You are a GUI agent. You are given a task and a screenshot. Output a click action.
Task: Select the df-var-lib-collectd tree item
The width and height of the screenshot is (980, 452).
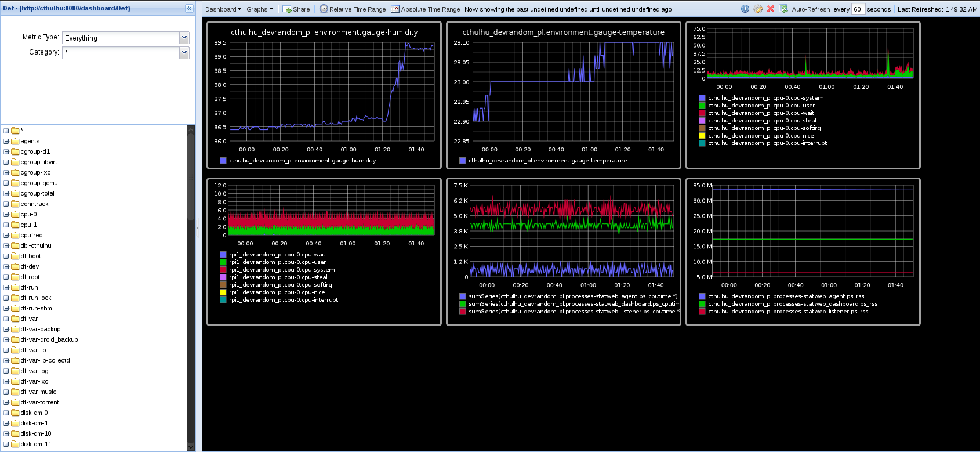point(45,360)
